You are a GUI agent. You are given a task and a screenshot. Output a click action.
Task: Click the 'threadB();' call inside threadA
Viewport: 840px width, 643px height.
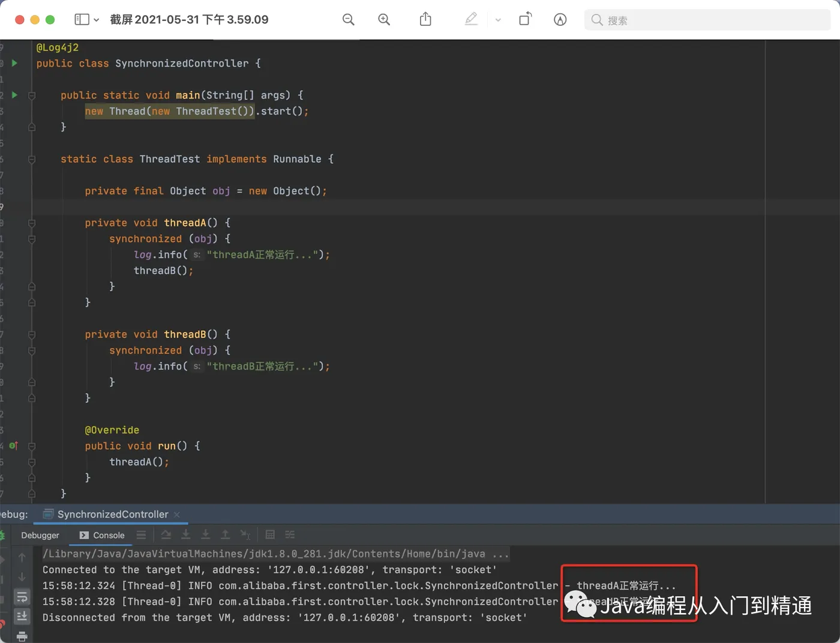coord(163,271)
